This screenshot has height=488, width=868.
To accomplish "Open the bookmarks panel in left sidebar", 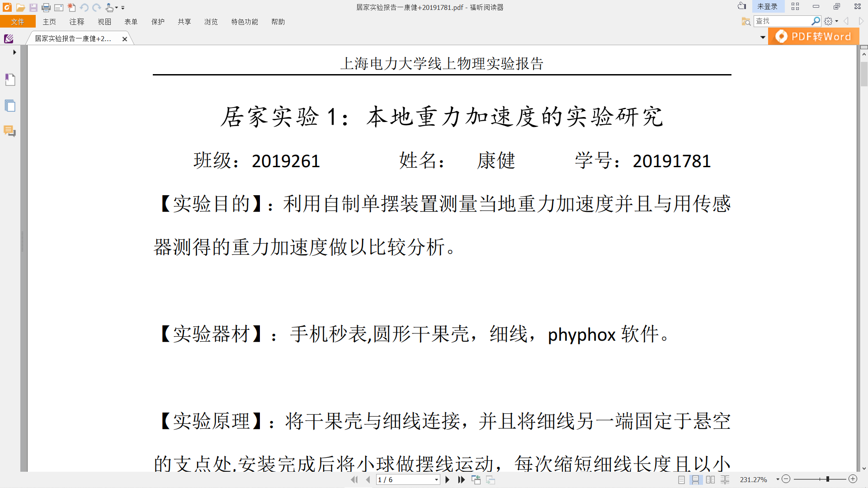I will pos(10,80).
